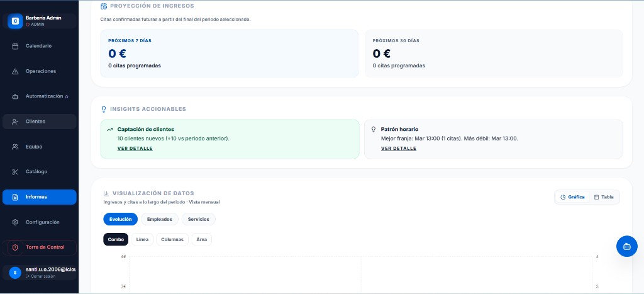
Task: Click the 10 clientes nuevos insight text
Action: click(174, 139)
